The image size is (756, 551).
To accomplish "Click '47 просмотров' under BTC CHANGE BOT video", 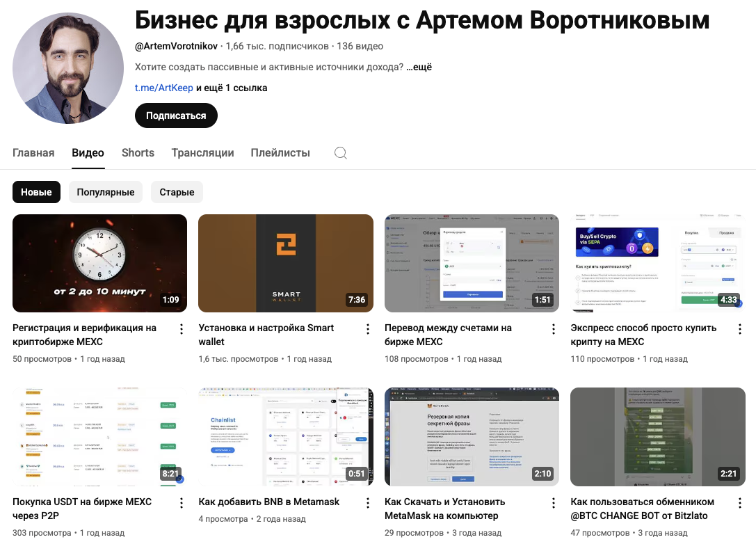I will click(x=600, y=533).
